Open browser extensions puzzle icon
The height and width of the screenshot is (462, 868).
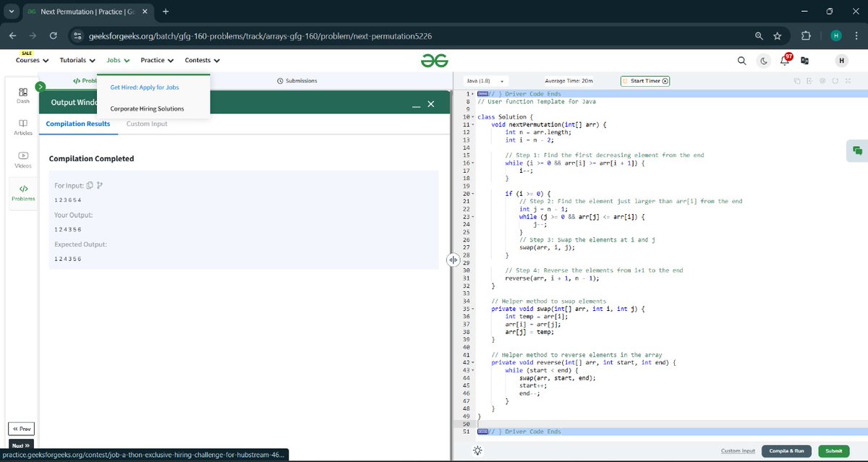click(807, 35)
